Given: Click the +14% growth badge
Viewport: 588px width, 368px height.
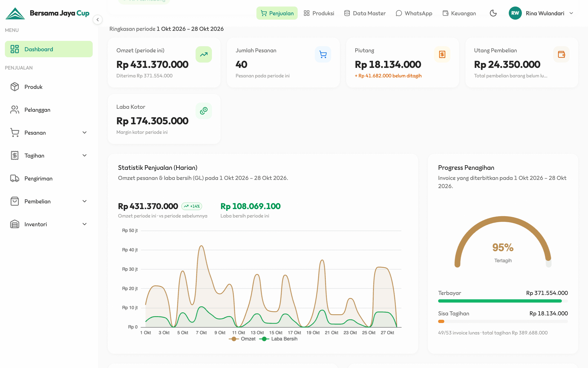Looking at the screenshot, I should pyautogui.click(x=192, y=206).
